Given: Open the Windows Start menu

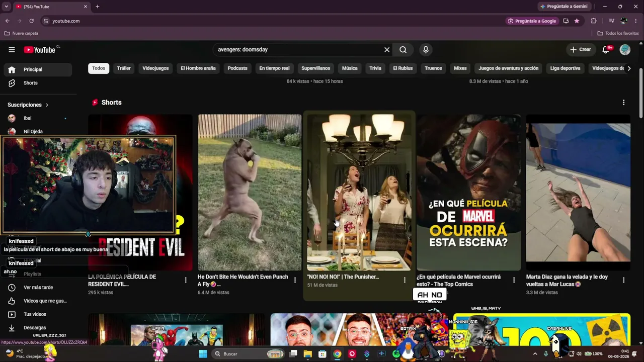Looking at the screenshot, I should (203, 354).
